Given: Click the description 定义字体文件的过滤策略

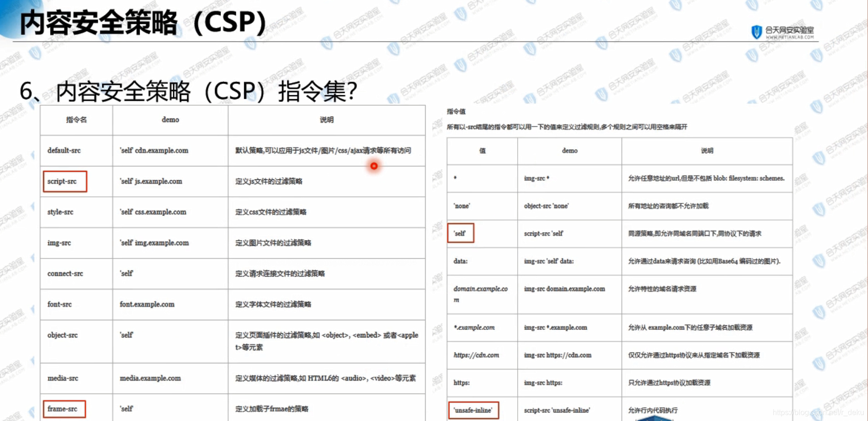Looking at the screenshot, I should pos(273,304).
